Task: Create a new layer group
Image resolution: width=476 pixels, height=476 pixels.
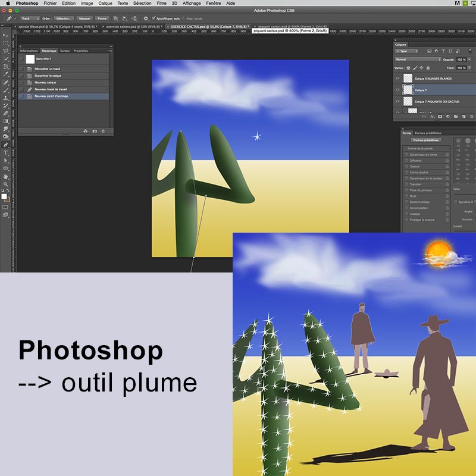Action: (456, 117)
